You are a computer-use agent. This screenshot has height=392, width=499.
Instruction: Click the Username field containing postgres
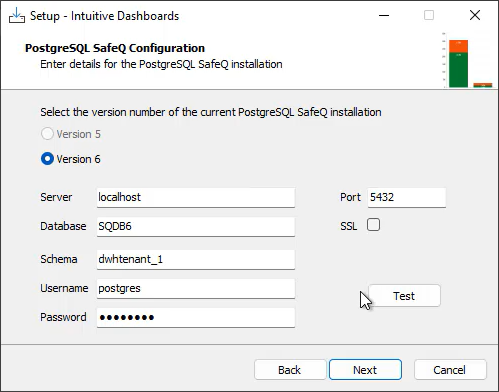tap(196, 288)
